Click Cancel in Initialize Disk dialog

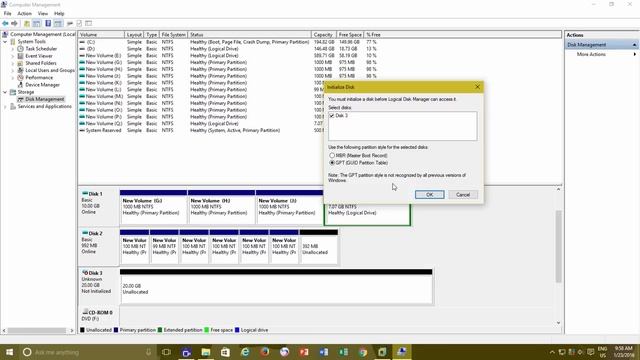click(x=463, y=195)
